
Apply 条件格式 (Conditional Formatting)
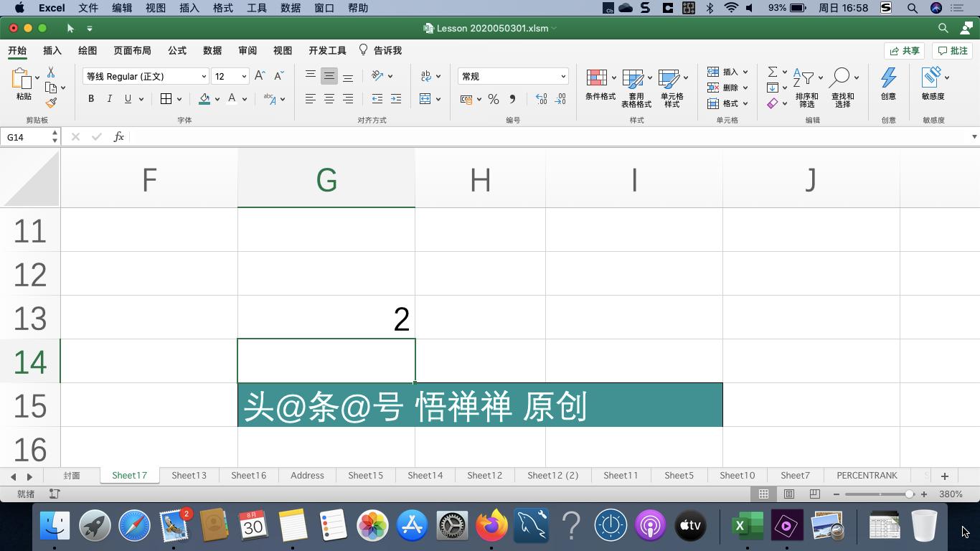(600, 86)
